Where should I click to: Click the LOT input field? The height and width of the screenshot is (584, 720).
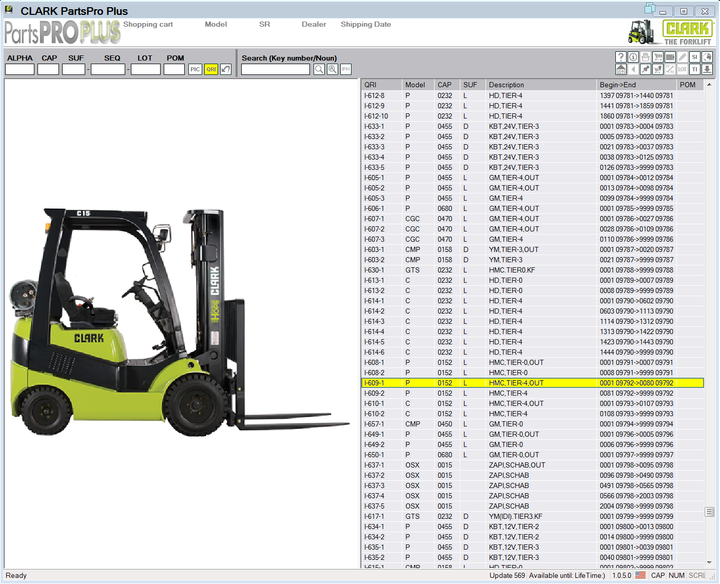(146, 69)
